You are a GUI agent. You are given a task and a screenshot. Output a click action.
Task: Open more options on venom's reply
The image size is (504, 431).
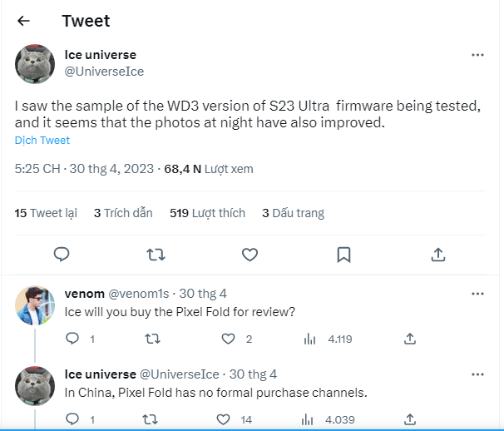coord(477,294)
